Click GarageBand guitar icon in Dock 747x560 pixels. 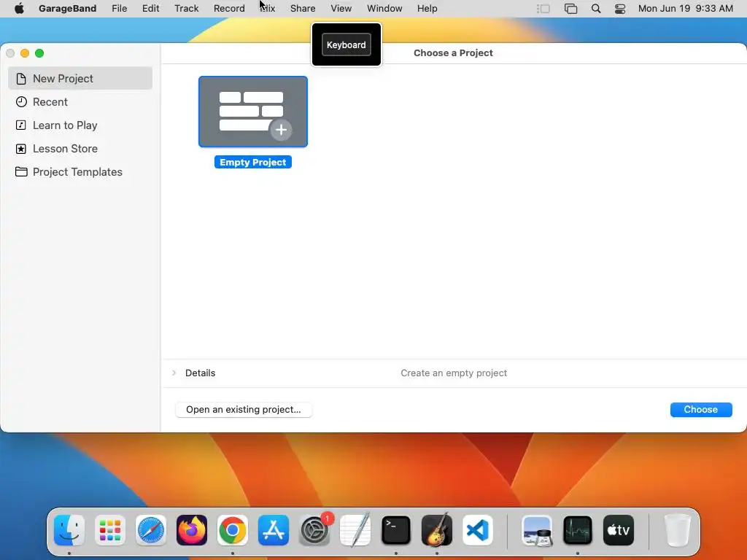[437, 530]
